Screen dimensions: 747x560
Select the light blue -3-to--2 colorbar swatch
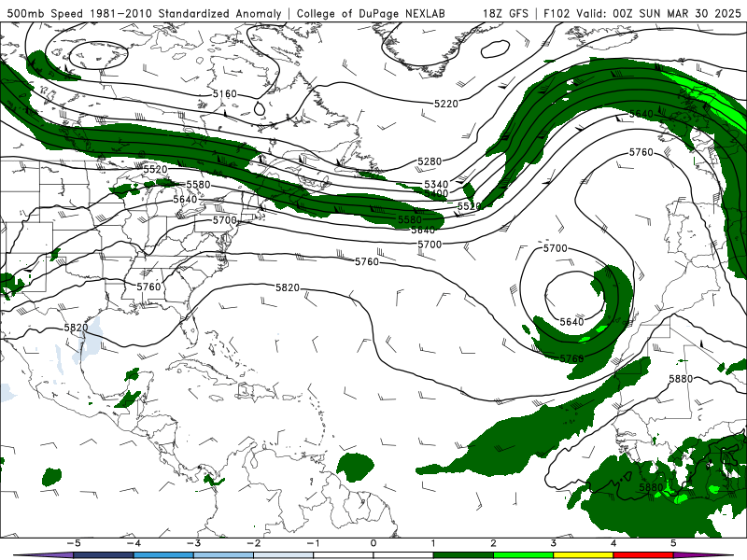point(223,555)
